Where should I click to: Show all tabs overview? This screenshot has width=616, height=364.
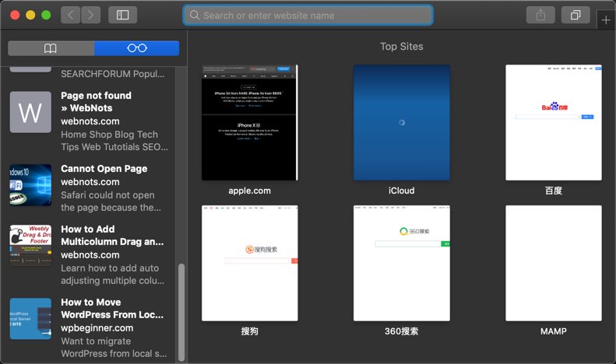click(x=576, y=15)
